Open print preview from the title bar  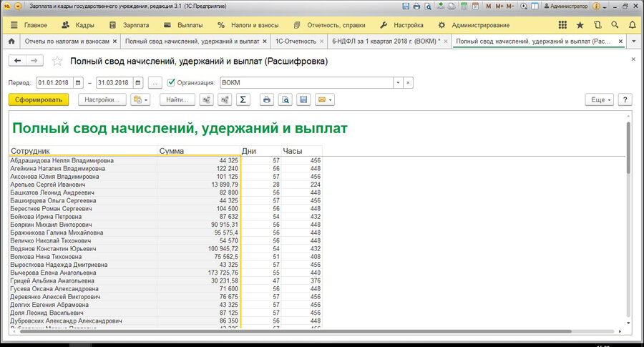428,6
